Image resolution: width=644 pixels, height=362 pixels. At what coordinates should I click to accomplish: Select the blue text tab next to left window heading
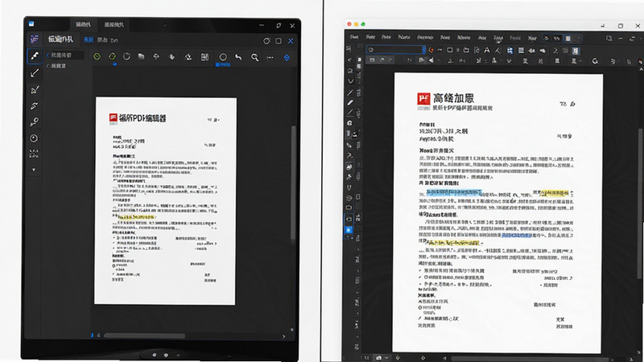click(x=89, y=39)
